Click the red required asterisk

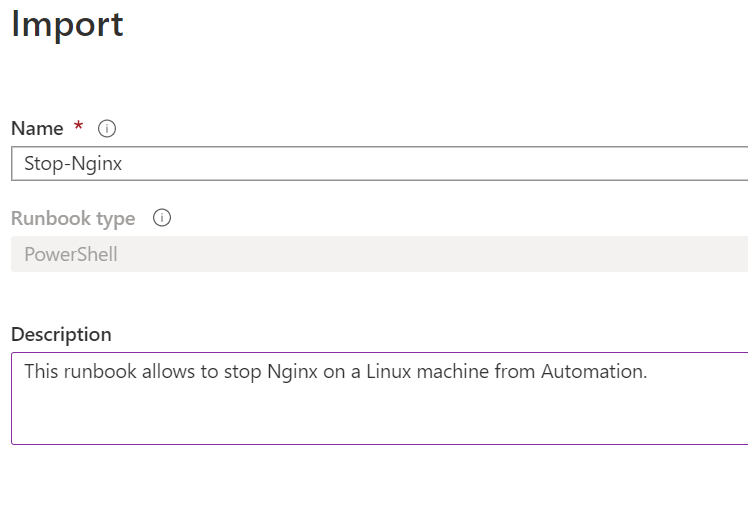[78, 126]
